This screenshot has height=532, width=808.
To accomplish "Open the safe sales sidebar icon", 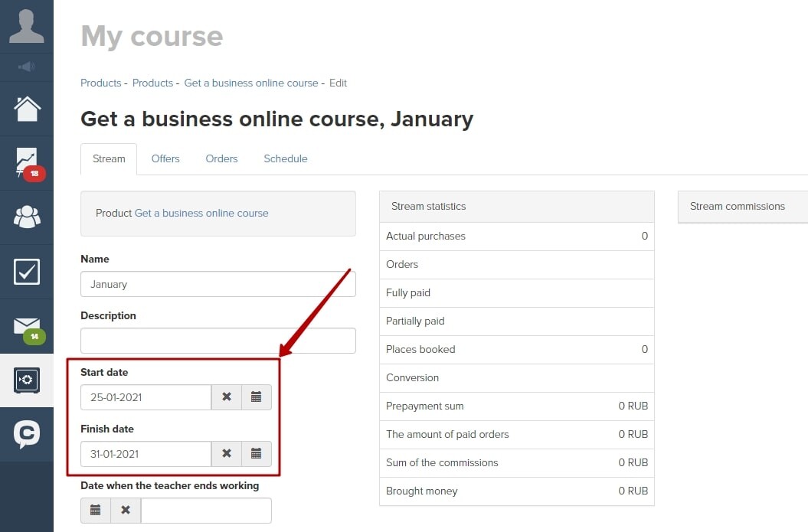I will [27, 380].
